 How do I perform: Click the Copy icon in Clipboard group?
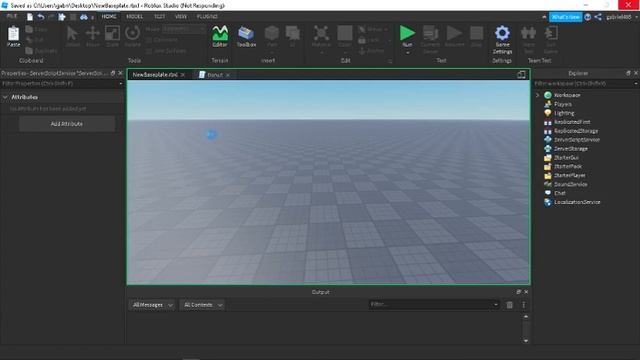click(29, 29)
